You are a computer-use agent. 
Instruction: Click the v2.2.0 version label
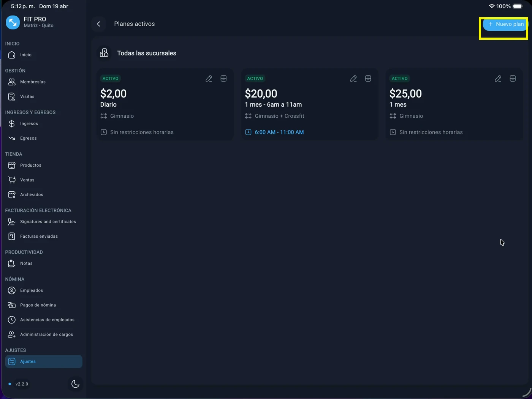coord(22,384)
